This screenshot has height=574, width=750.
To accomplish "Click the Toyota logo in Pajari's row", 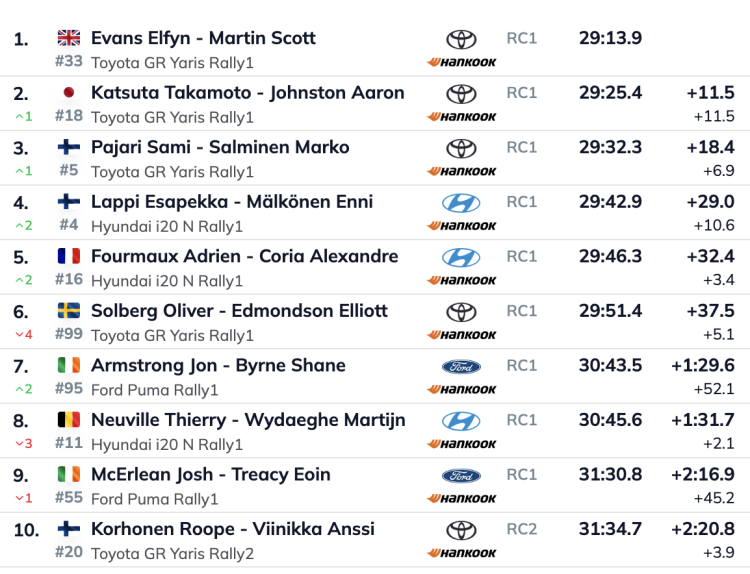I will pyautogui.click(x=461, y=148).
